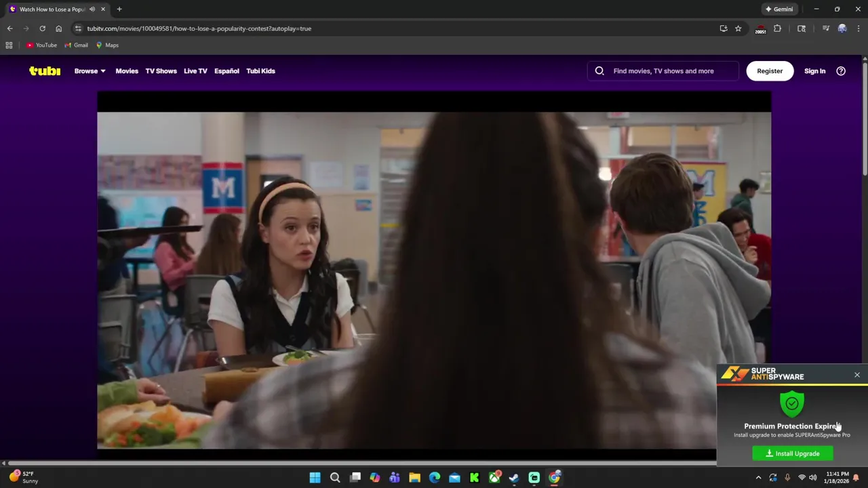This screenshot has height=488, width=868.
Task: Open the Tubi help question mark icon
Action: click(841, 70)
